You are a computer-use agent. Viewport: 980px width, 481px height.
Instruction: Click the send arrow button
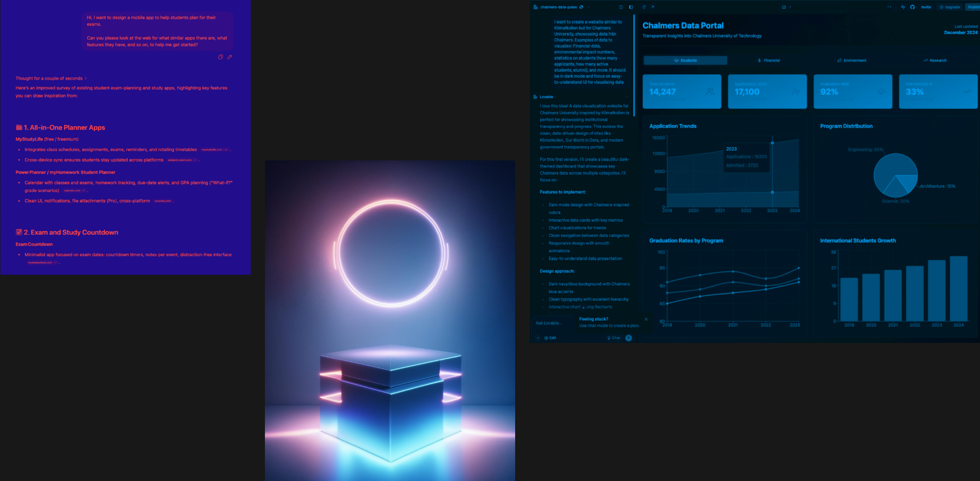[x=629, y=338]
